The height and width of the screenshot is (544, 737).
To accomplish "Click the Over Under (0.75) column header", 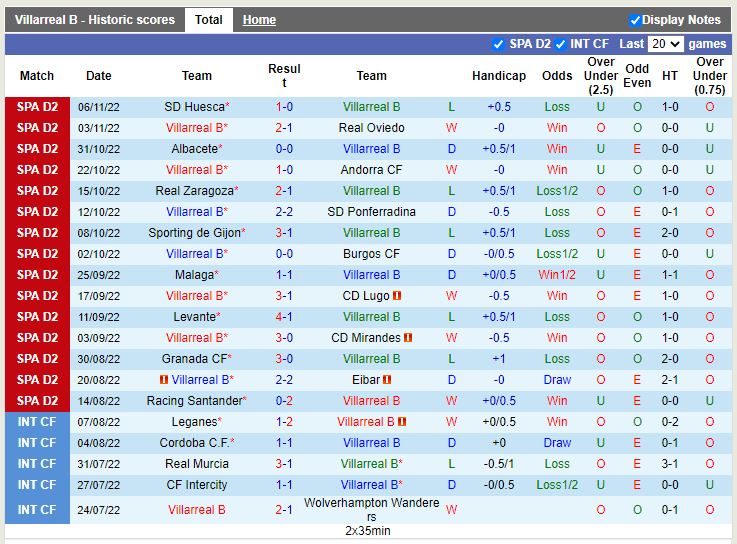I will coord(710,76).
